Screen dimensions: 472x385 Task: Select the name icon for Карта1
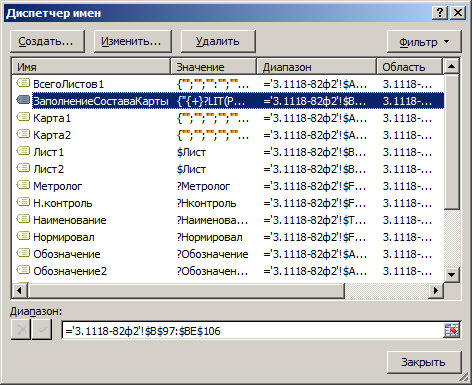point(23,117)
